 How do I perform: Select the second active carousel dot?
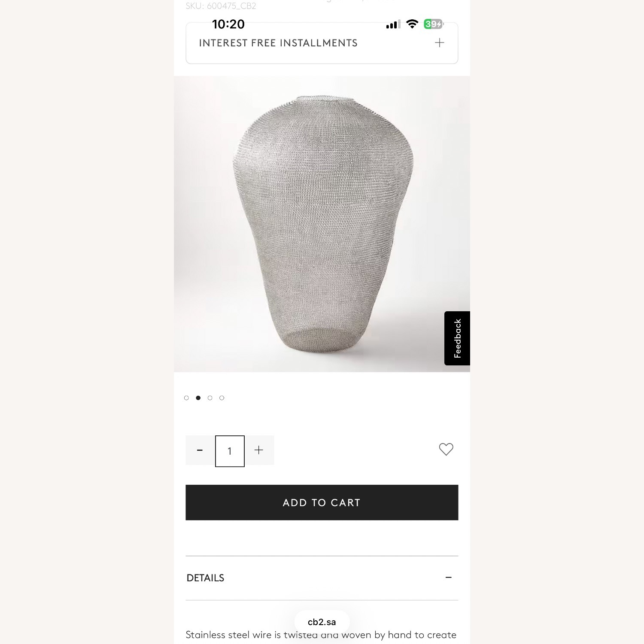point(198,398)
